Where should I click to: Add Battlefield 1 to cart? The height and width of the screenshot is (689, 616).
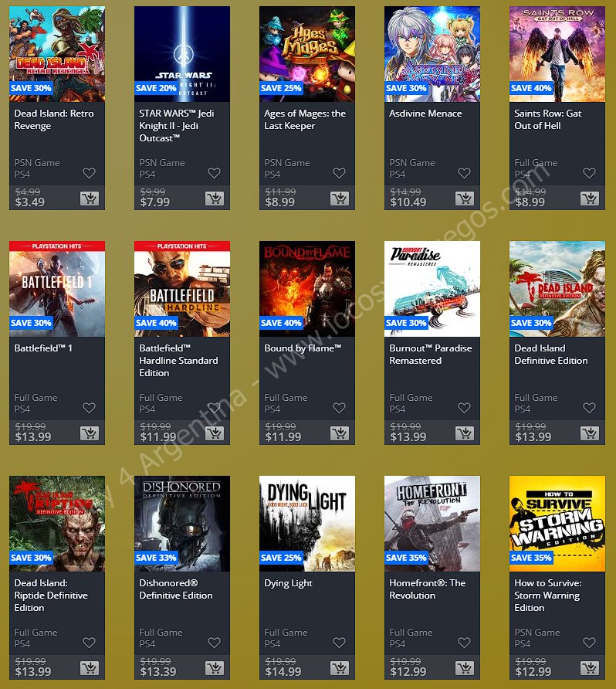(x=90, y=433)
